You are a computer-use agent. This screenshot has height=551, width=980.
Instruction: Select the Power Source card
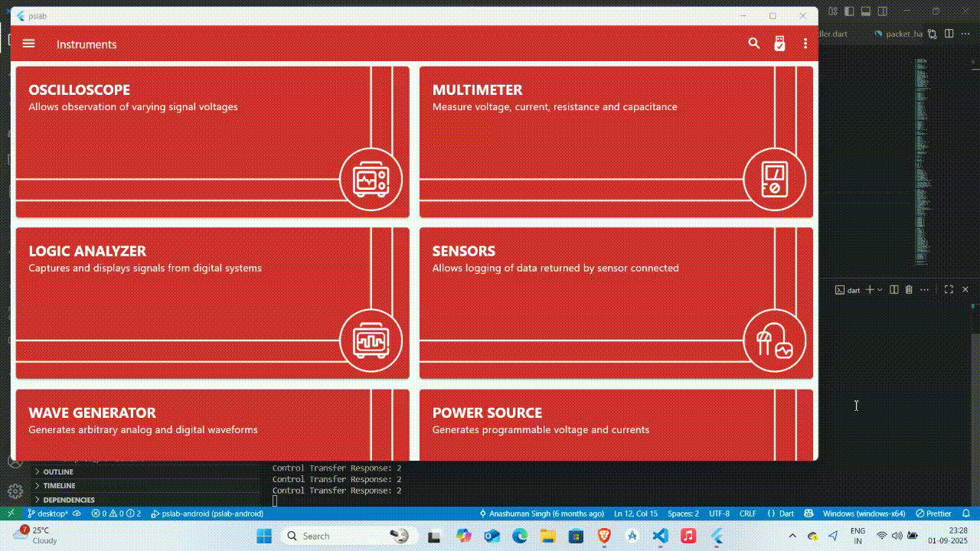616,425
